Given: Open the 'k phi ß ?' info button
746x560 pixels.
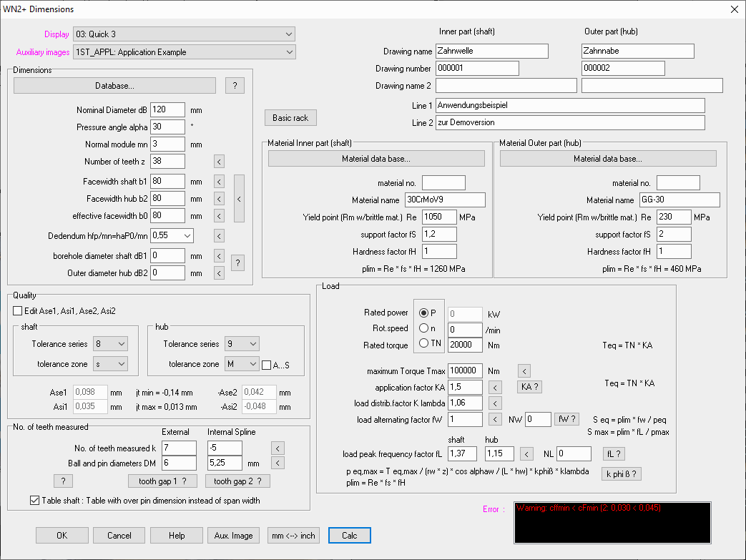Looking at the screenshot, I should click(x=620, y=473).
